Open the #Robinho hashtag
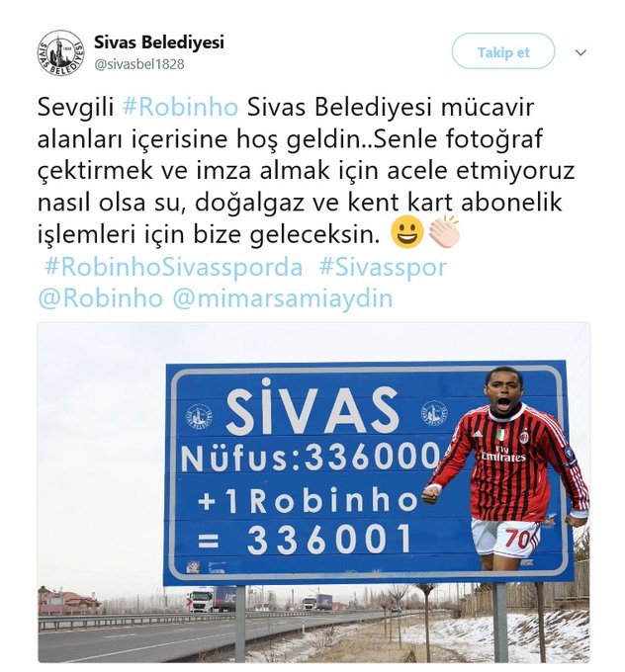625x672 pixels. (x=180, y=107)
